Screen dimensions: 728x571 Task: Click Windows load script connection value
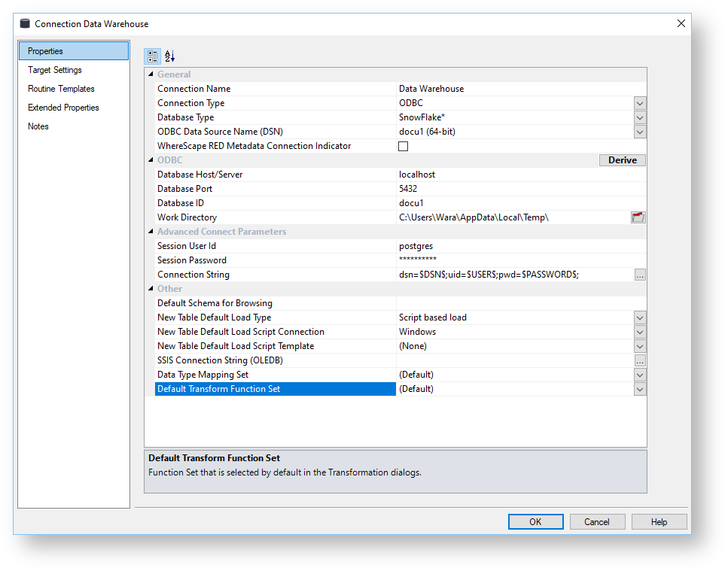point(417,332)
